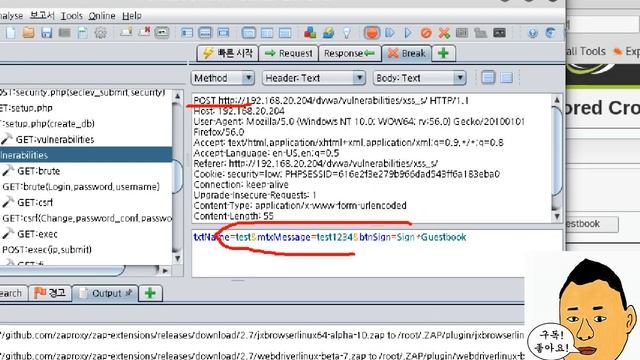
Task: Open the Online menu
Action: [102, 16]
